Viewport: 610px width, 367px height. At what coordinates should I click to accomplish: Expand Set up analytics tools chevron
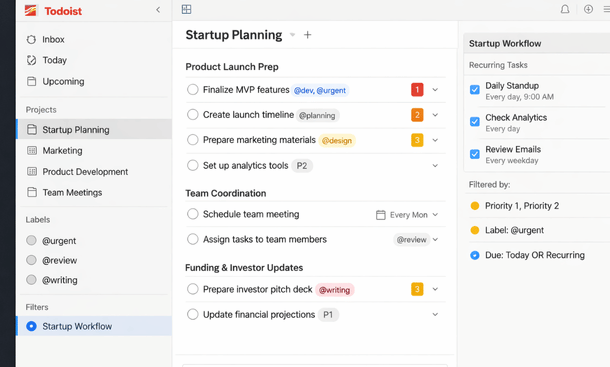point(435,165)
